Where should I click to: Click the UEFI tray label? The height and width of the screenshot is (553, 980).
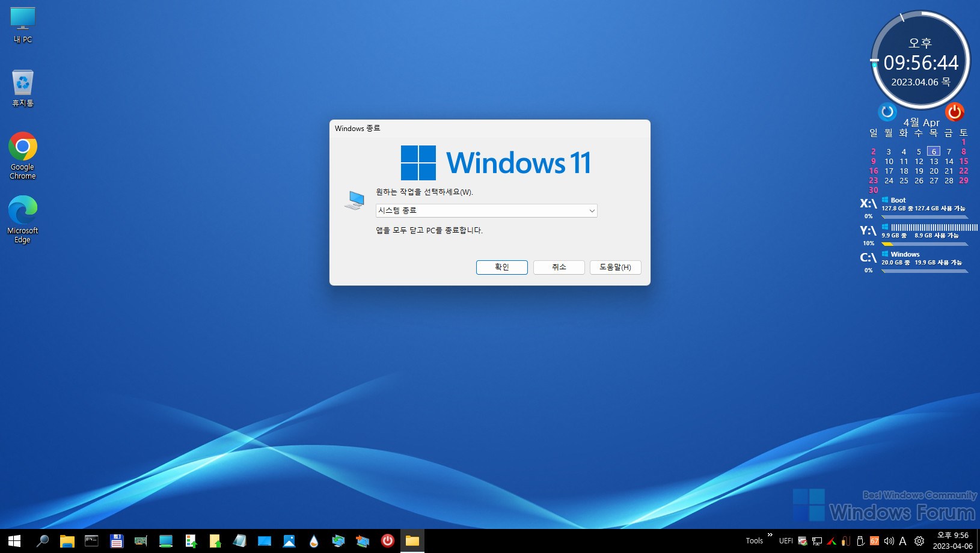[786, 541]
